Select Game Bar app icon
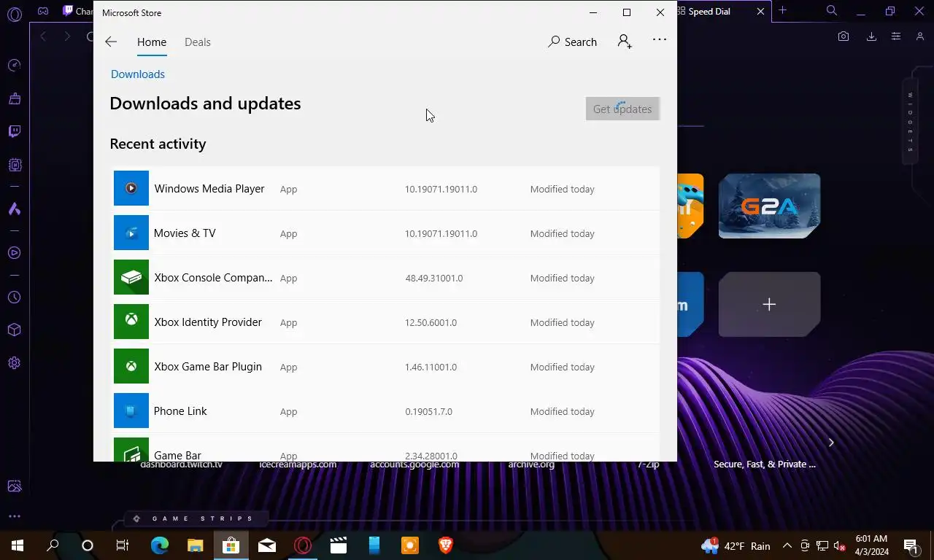Image resolution: width=934 pixels, height=560 pixels. point(131,449)
